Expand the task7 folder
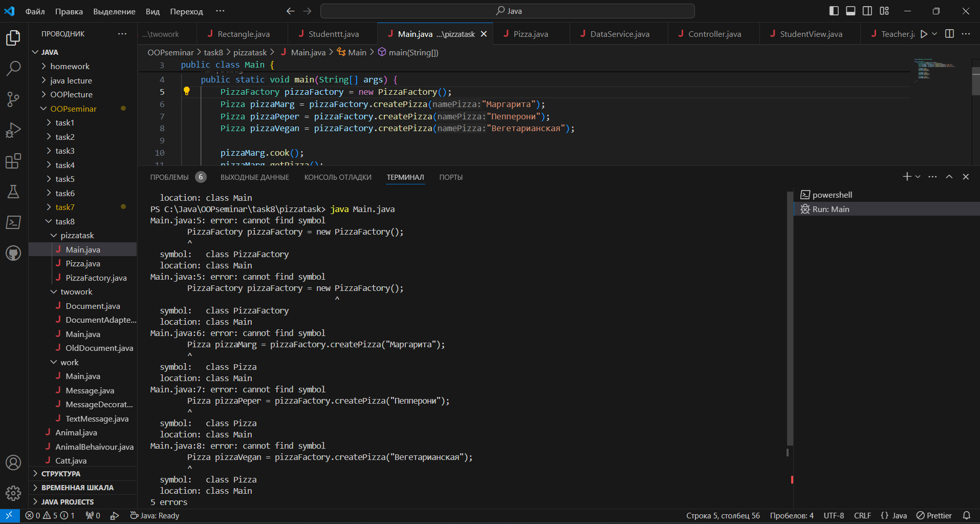Image resolution: width=980 pixels, height=524 pixels. [x=65, y=207]
